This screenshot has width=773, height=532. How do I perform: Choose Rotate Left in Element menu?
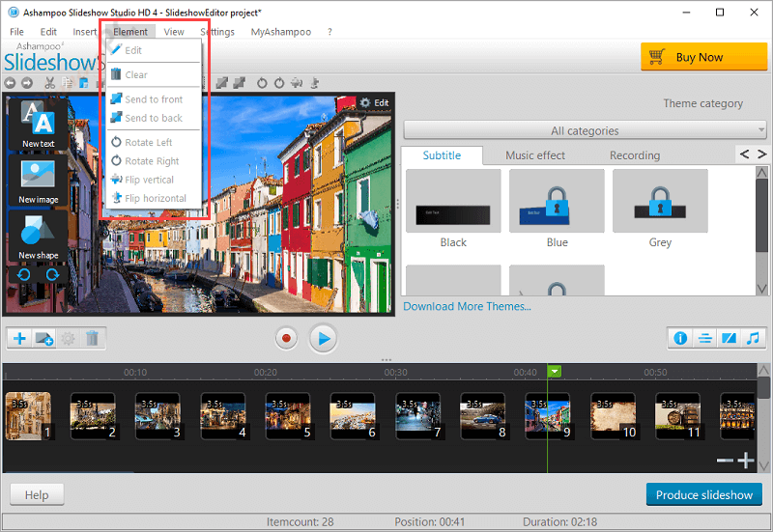(x=154, y=142)
